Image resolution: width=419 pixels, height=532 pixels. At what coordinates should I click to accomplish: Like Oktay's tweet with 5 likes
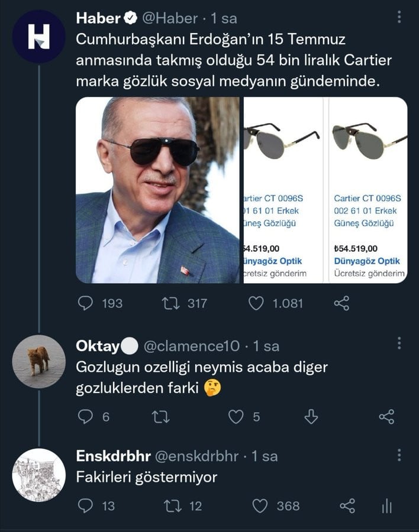pyautogui.click(x=236, y=417)
